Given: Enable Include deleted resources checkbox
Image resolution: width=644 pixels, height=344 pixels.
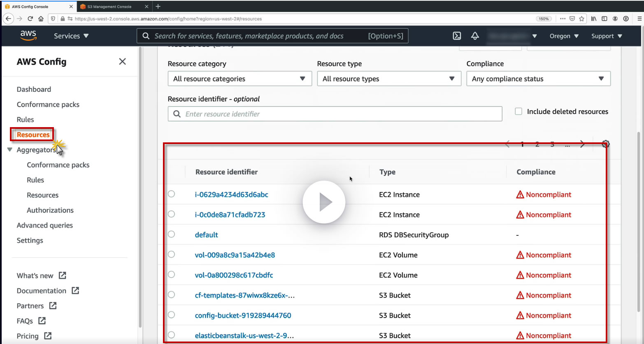Looking at the screenshot, I should pyautogui.click(x=518, y=112).
